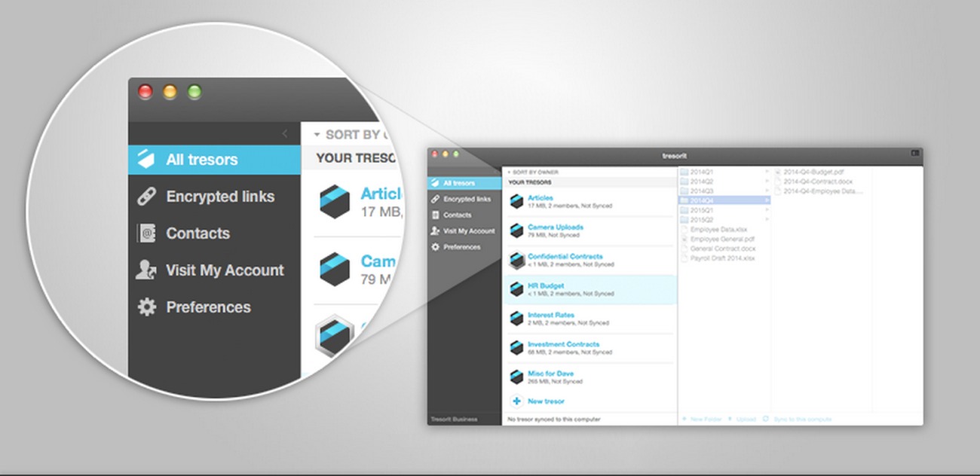The width and height of the screenshot is (980, 476).
Task: Click the Sync to this computer button
Action: pos(797,419)
